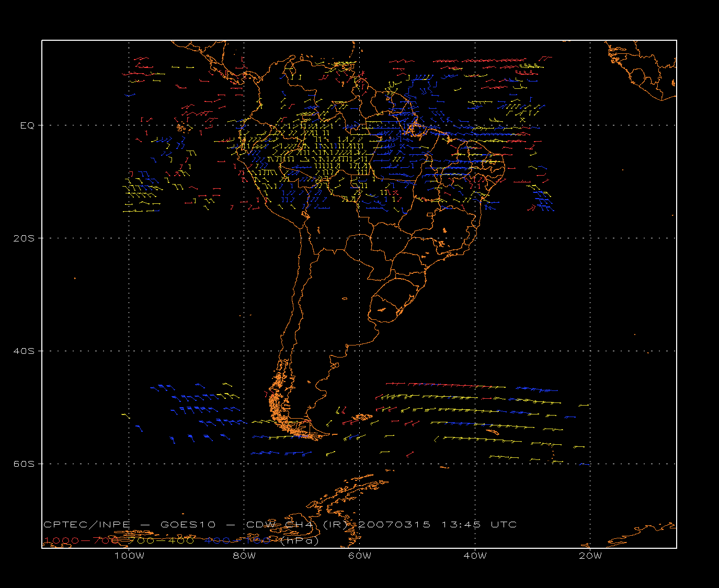Click the 20S latitude label
This screenshot has height=588, width=719.
(x=24, y=238)
